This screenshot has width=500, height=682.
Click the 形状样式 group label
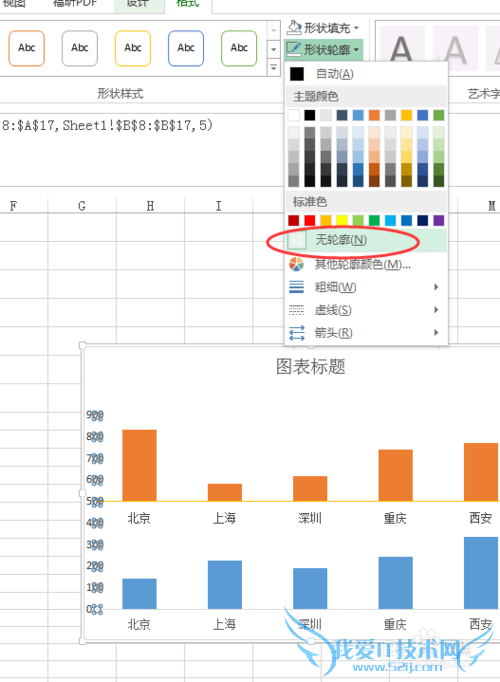coord(120,93)
